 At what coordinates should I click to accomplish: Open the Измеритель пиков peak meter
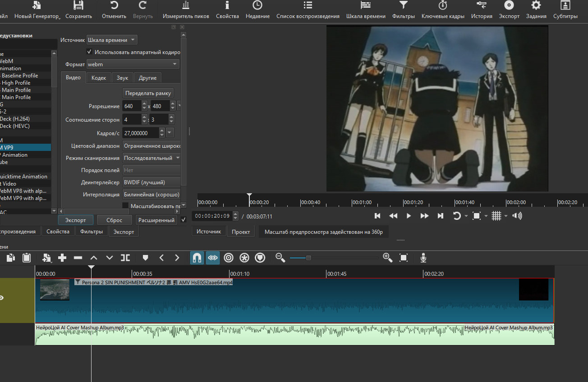pos(186,10)
